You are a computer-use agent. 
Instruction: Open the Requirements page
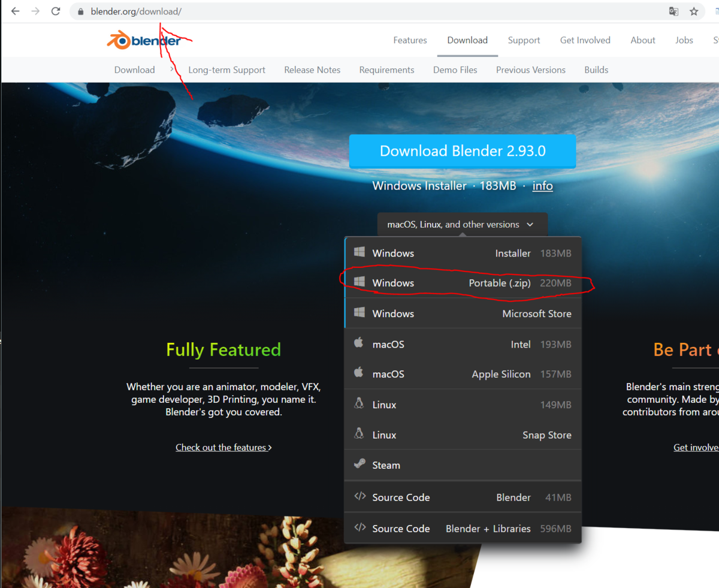pos(386,70)
